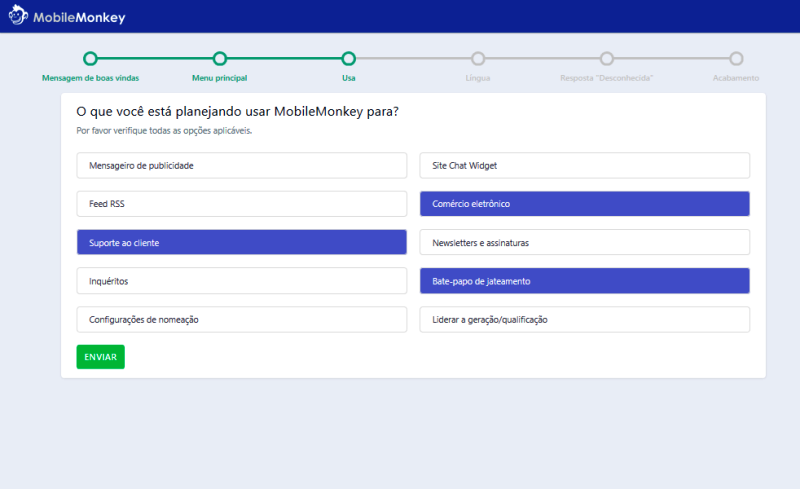
Task: Click the text "Por favor verifique todas as opções aplicáveis."
Action: [x=164, y=131]
